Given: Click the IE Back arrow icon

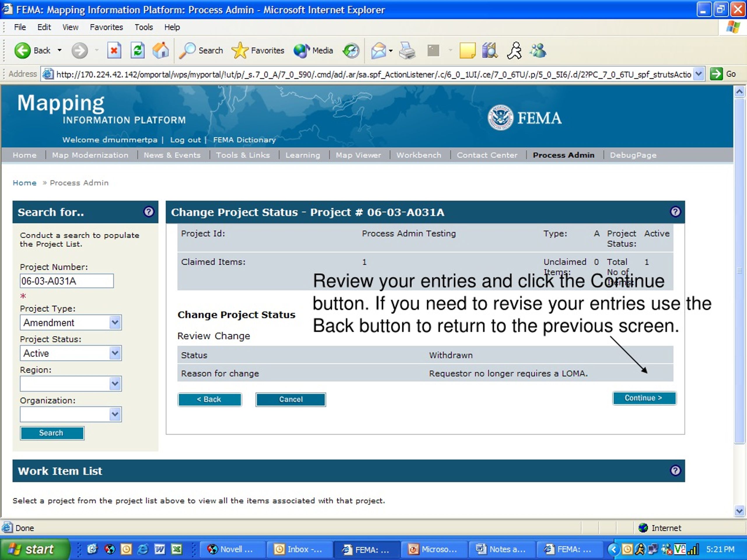Looking at the screenshot, I should pyautogui.click(x=22, y=51).
